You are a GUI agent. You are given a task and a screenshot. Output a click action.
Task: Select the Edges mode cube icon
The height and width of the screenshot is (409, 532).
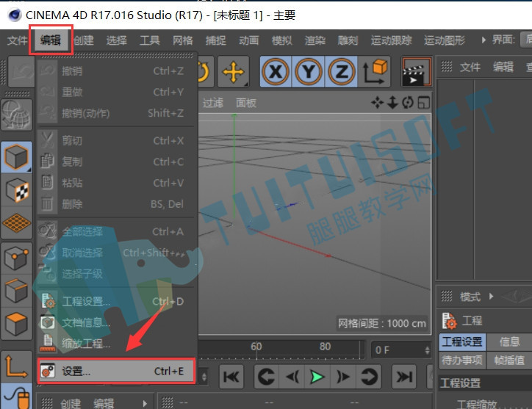point(16,291)
